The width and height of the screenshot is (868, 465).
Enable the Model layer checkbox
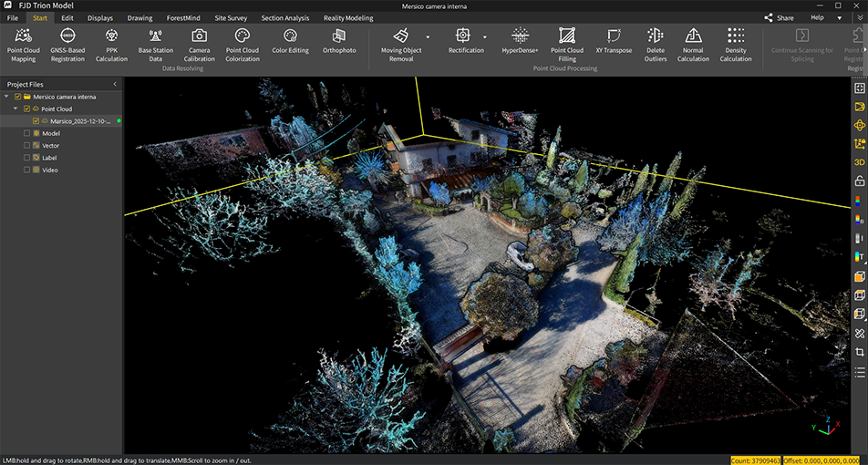27,133
